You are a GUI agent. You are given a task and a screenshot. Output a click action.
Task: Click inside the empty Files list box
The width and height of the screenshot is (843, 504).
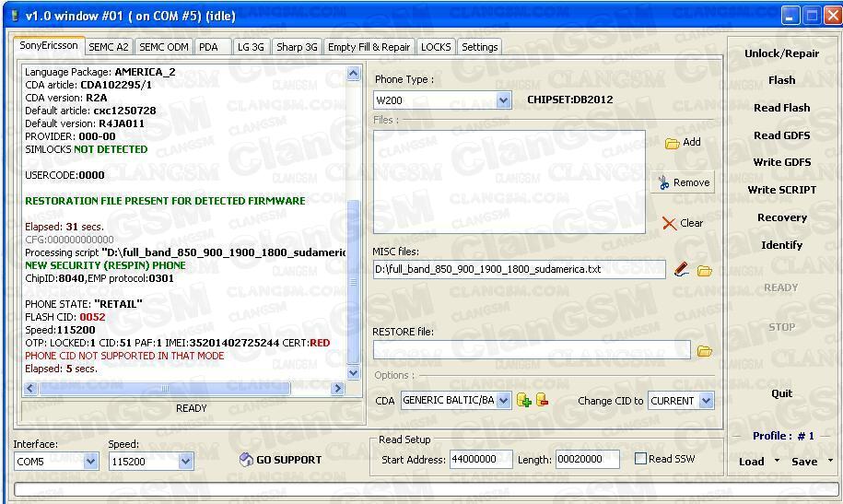[x=509, y=182]
